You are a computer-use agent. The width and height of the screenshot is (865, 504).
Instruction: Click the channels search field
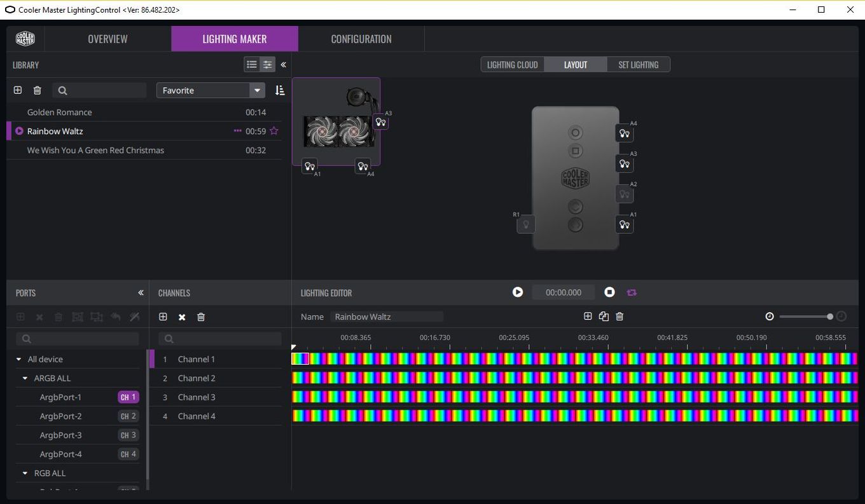coord(220,339)
